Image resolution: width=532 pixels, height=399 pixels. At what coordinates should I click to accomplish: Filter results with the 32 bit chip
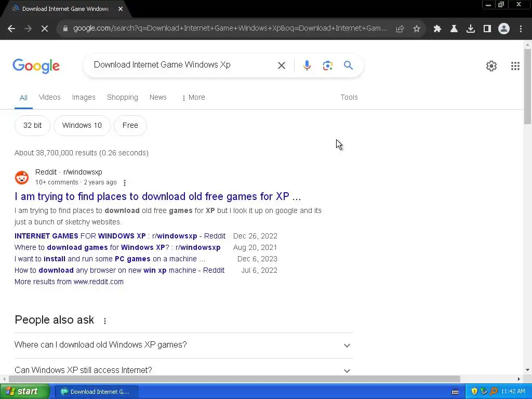pyautogui.click(x=33, y=126)
